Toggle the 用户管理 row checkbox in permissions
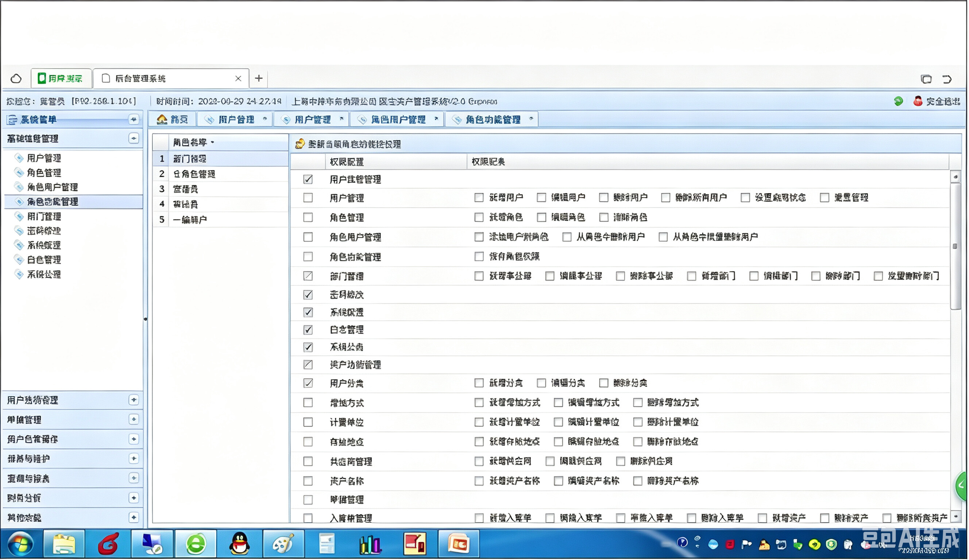Viewport: 969px width, 560px height. point(308,198)
